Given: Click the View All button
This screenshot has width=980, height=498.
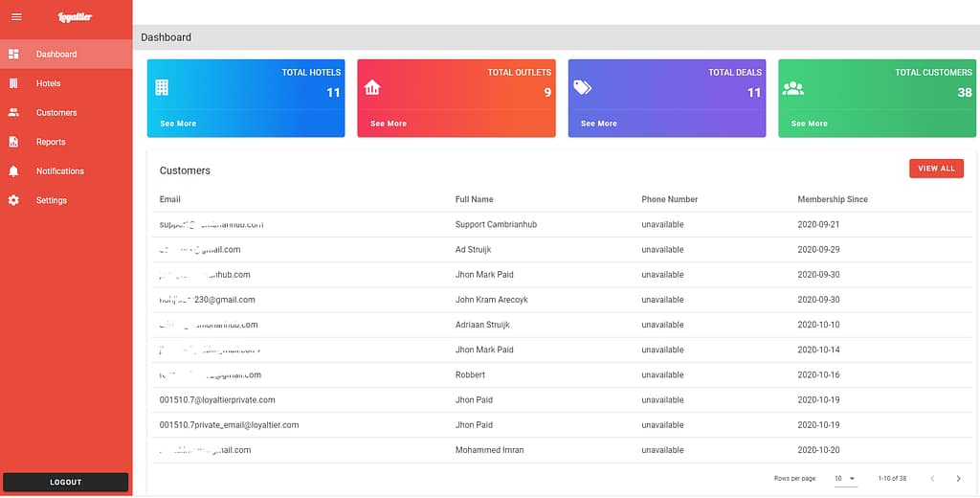Looking at the screenshot, I should click(x=935, y=169).
